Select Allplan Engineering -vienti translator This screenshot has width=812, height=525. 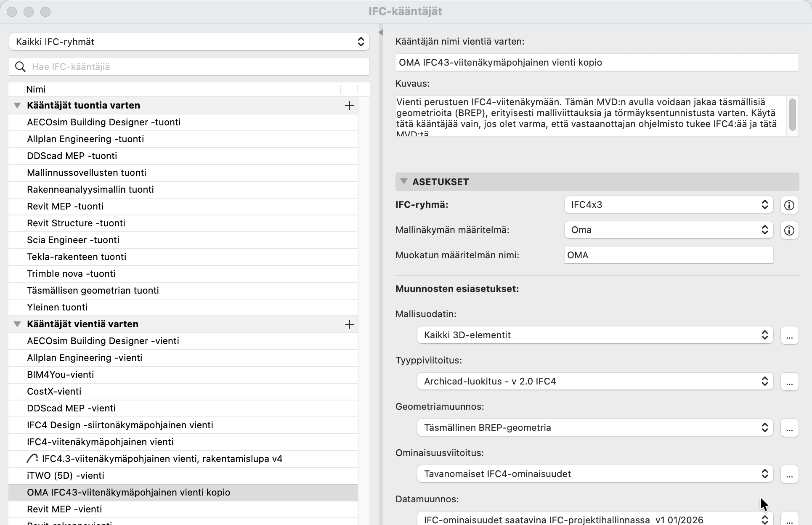[183, 358]
